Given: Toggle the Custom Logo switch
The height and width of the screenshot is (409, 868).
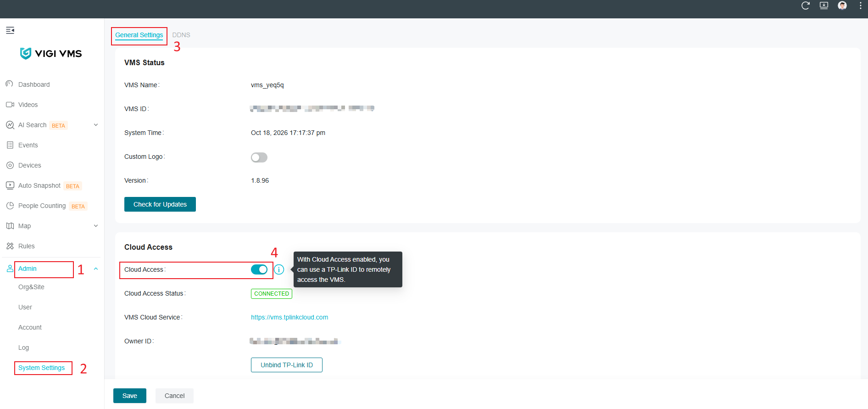Looking at the screenshot, I should point(259,157).
